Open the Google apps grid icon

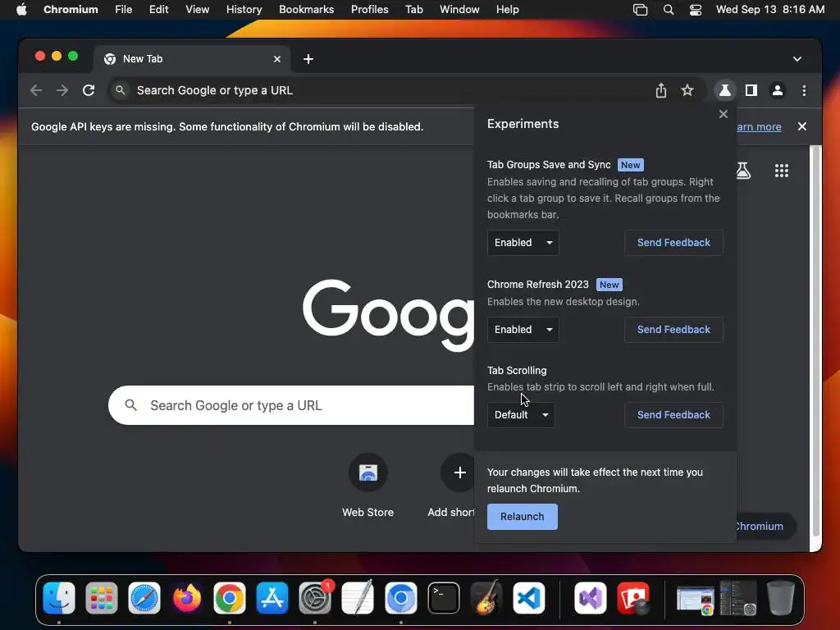(782, 171)
